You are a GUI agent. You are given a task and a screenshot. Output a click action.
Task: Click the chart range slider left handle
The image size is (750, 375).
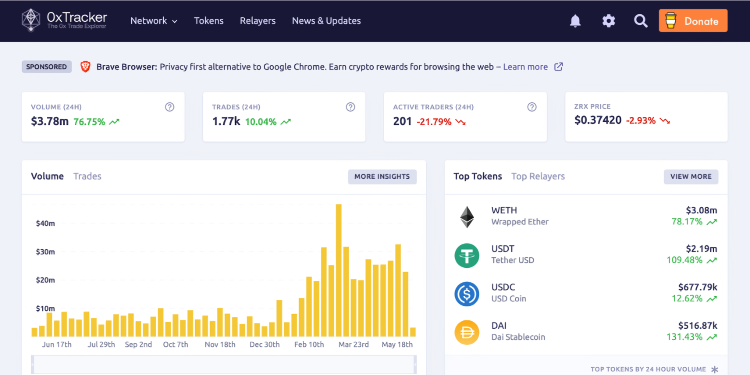click(x=32, y=364)
